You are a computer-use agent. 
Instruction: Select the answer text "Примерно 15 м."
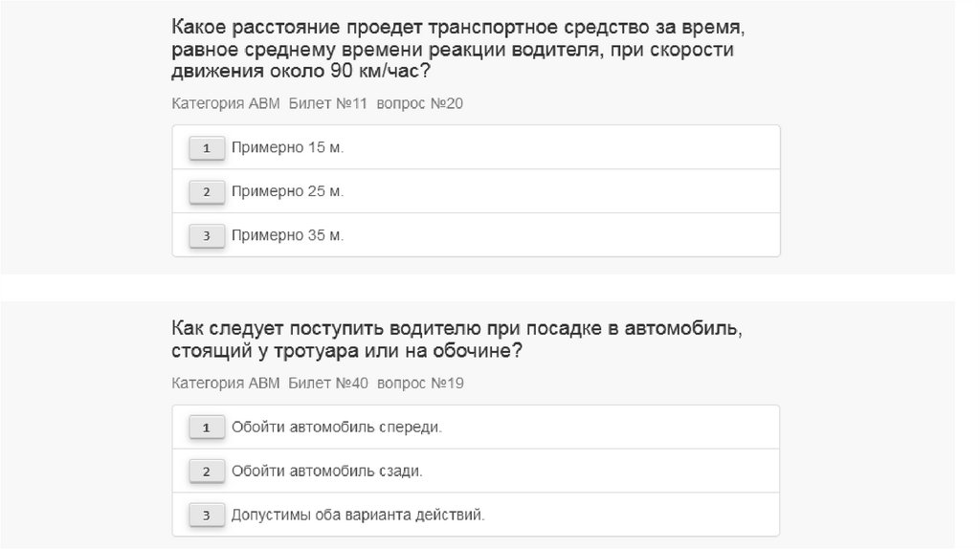point(287,148)
